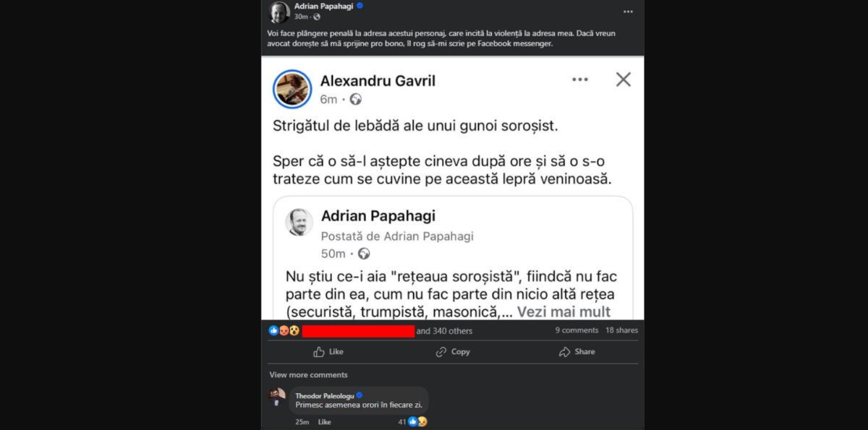The image size is (868, 430).
Task: Expand the text with Vezi mai mult
Action: pos(563,312)
